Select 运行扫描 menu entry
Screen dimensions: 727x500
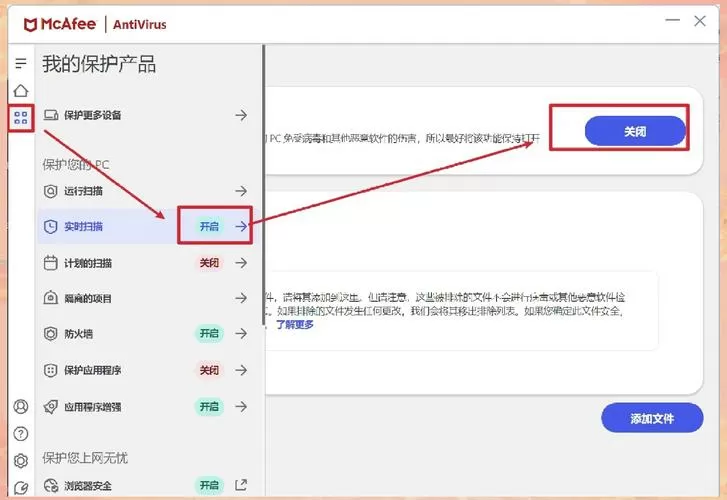tap(146, 191)
